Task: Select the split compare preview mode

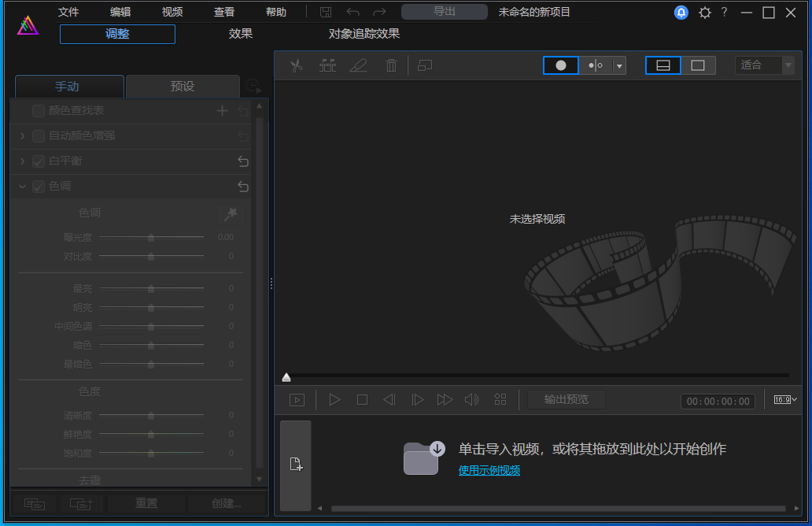Action: pos(596,65)
